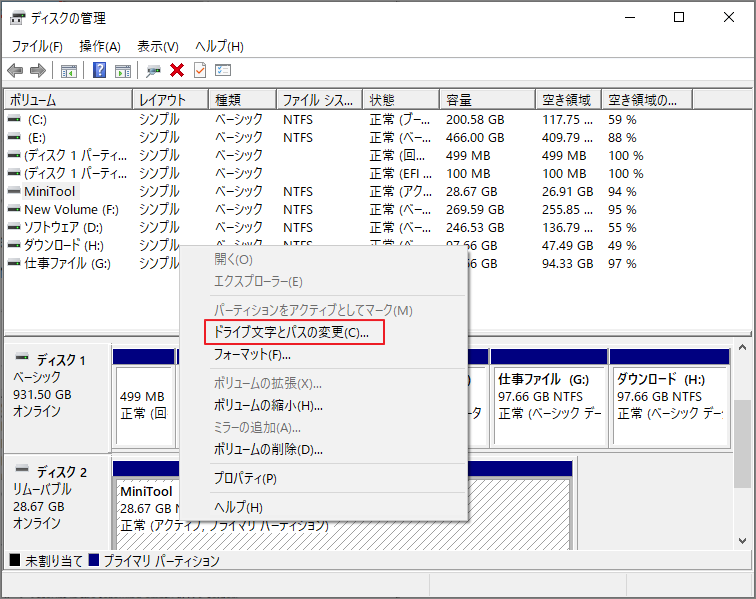Click the 94.33 GB free space cell
The width and height of the screenshot is (756, 599).
567,263
